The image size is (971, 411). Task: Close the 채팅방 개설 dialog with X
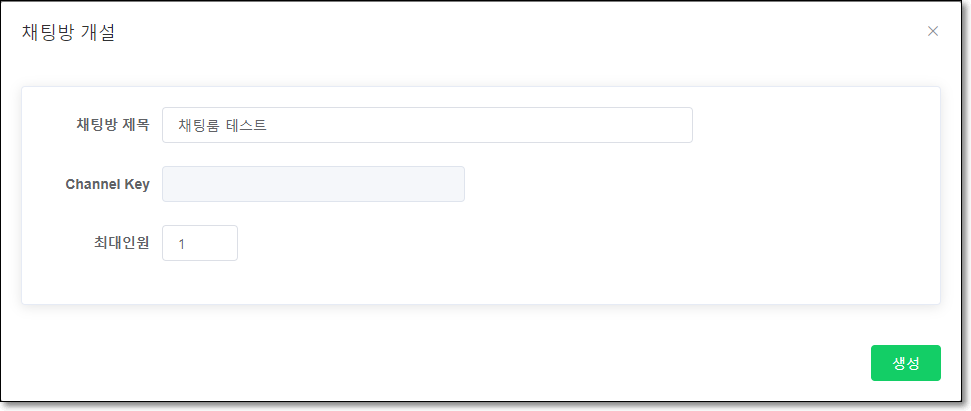point(933,32)
